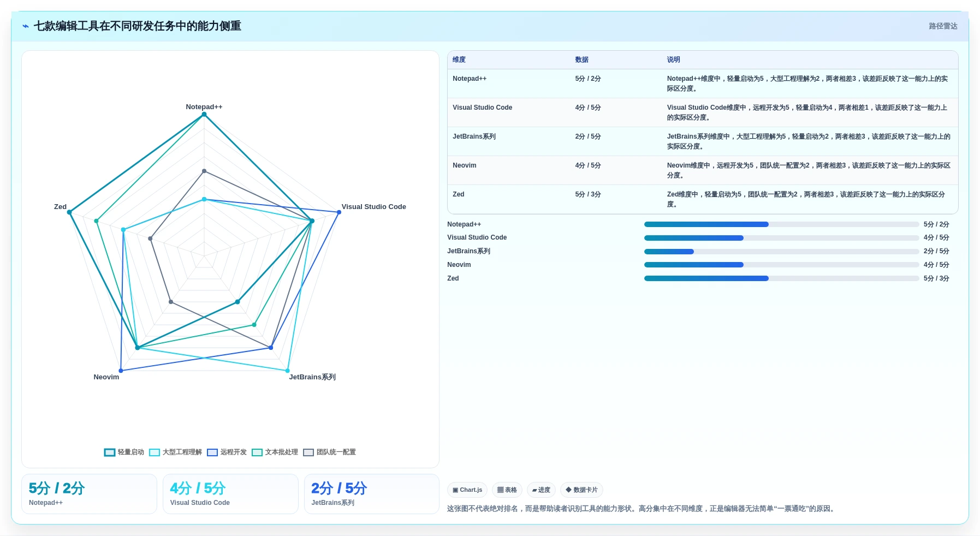Image resolution: width=980 pixels, height=536 pixels.
Task: Click the radar point at Notepad++ vertex
Action: [204, 114]
